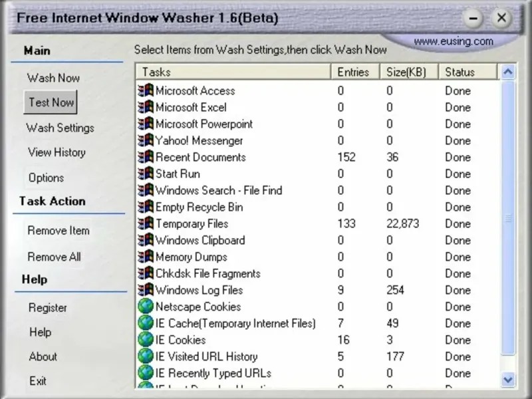Click the IE Recently Typed URLs globe icon

coord(146,373)
